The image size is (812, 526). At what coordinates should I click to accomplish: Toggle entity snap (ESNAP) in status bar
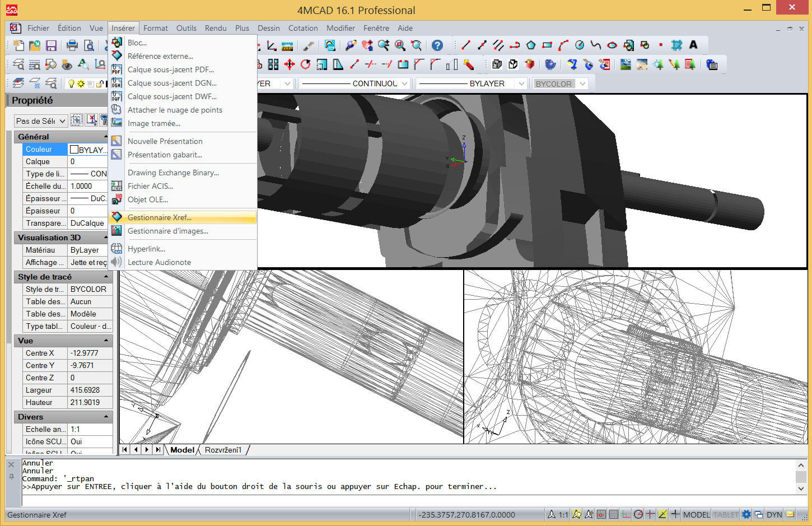[651, 514]
